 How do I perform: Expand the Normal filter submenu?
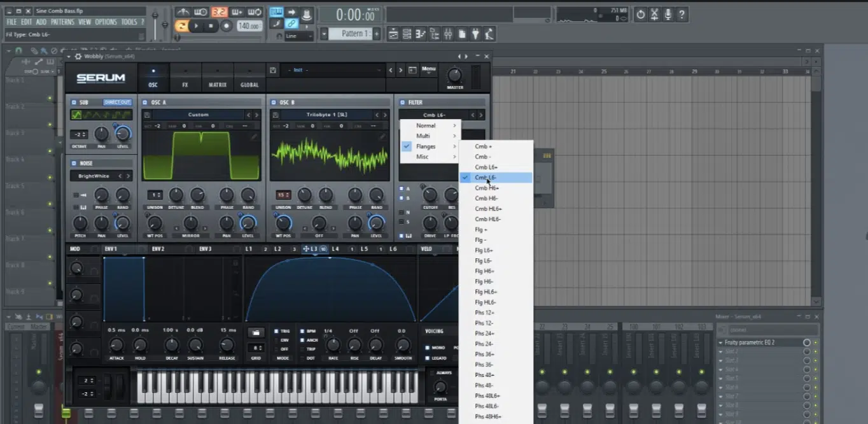[x=429, y=125]
